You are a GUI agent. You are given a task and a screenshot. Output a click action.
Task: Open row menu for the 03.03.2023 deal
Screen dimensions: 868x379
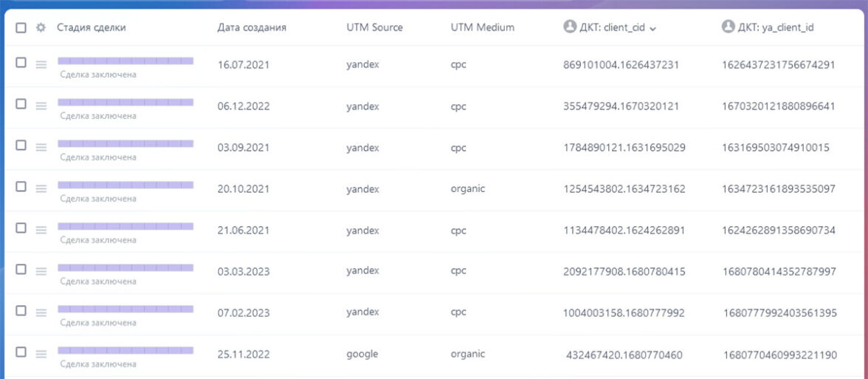[x=41, y=271]
